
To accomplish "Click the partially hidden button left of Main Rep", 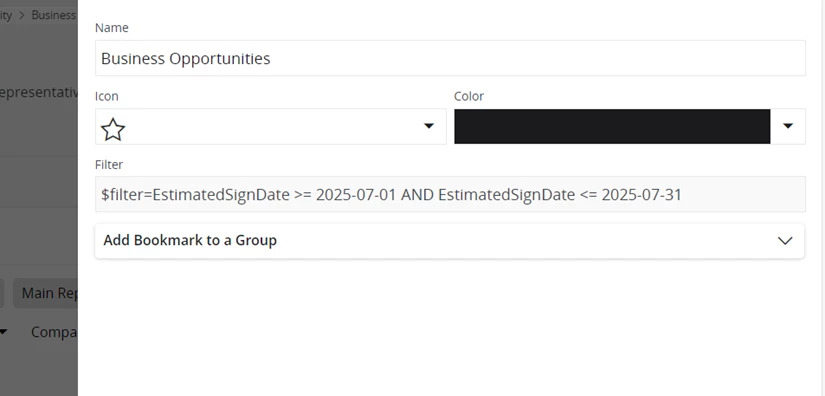I will click(2, 293).
